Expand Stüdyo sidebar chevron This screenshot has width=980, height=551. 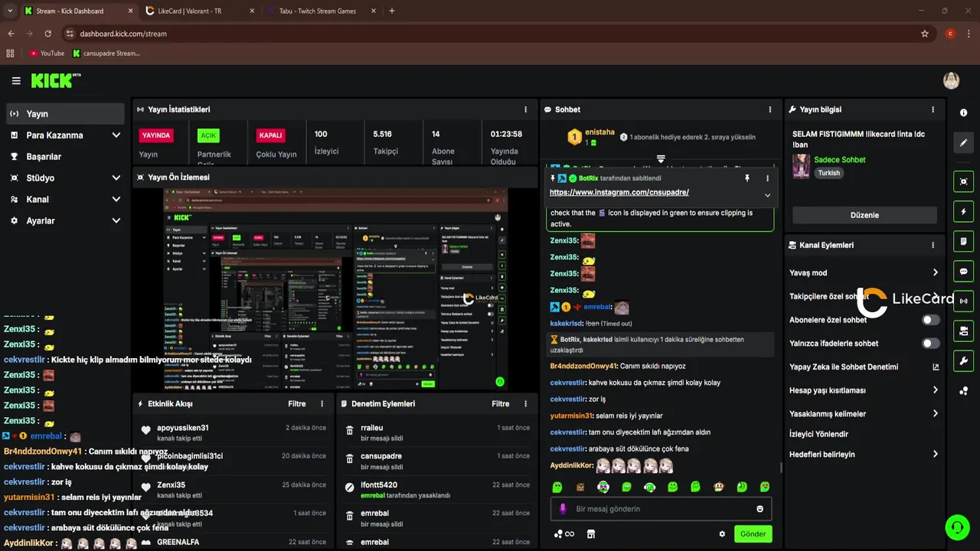click(116, 178)
